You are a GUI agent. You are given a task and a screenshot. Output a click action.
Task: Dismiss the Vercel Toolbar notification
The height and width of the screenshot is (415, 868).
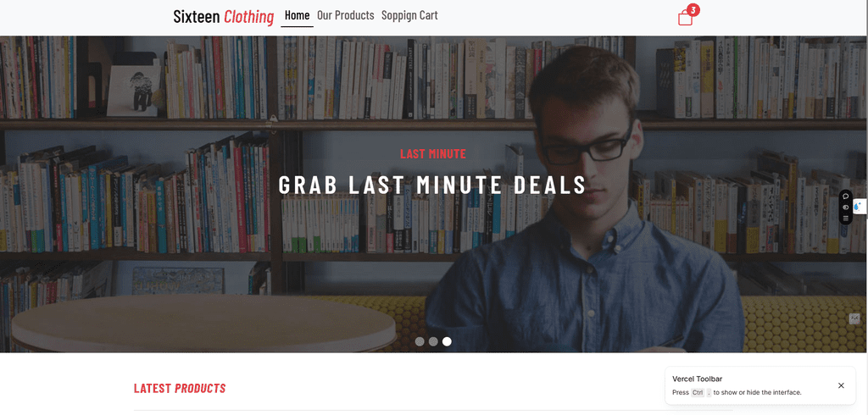click(x=841, y=385)
